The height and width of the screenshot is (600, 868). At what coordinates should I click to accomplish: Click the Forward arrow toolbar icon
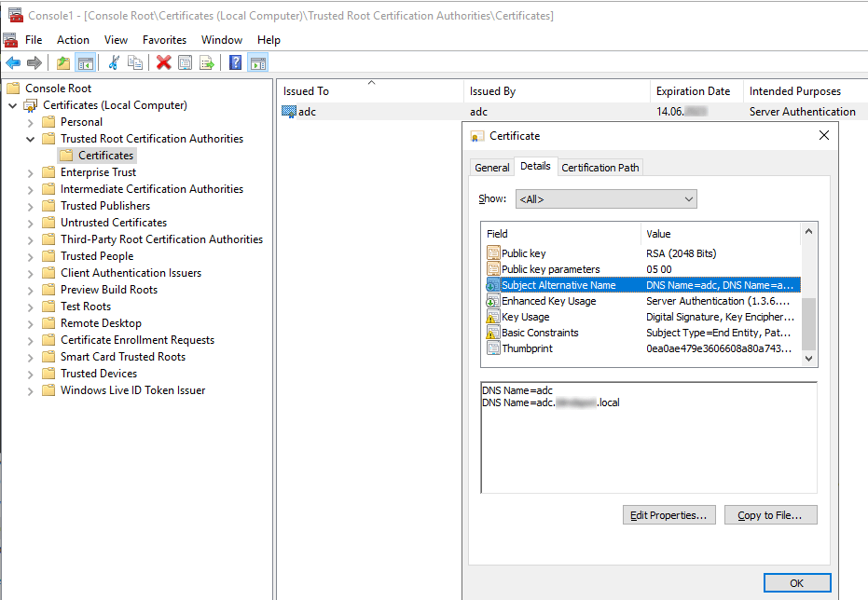point(34,63)
